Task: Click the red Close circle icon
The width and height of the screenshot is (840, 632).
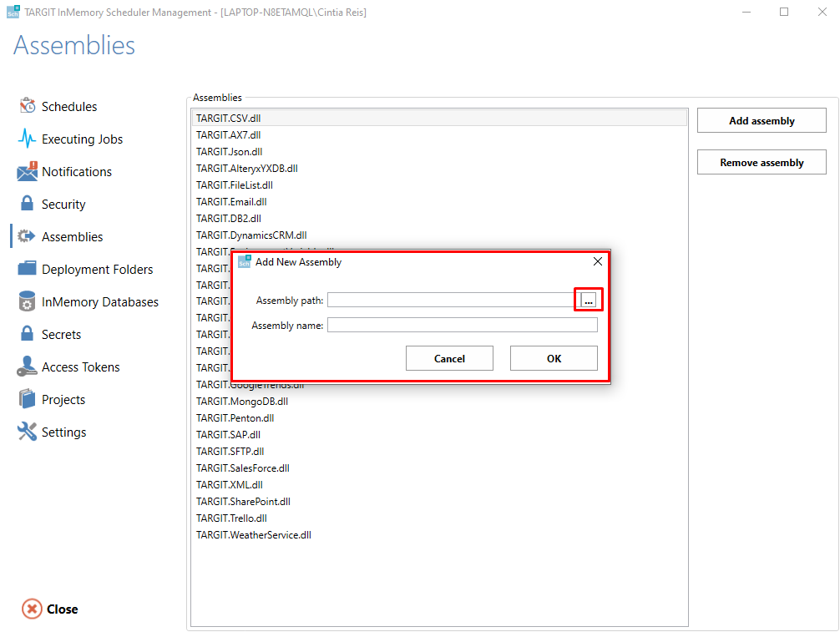Action: (x=32, y=609)
